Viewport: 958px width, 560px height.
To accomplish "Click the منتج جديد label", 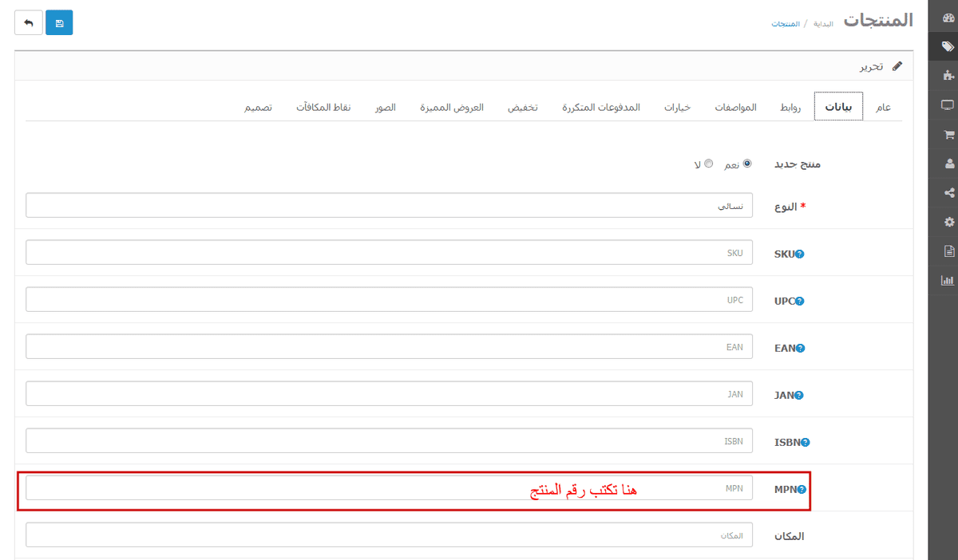I will tap(798, 164).
